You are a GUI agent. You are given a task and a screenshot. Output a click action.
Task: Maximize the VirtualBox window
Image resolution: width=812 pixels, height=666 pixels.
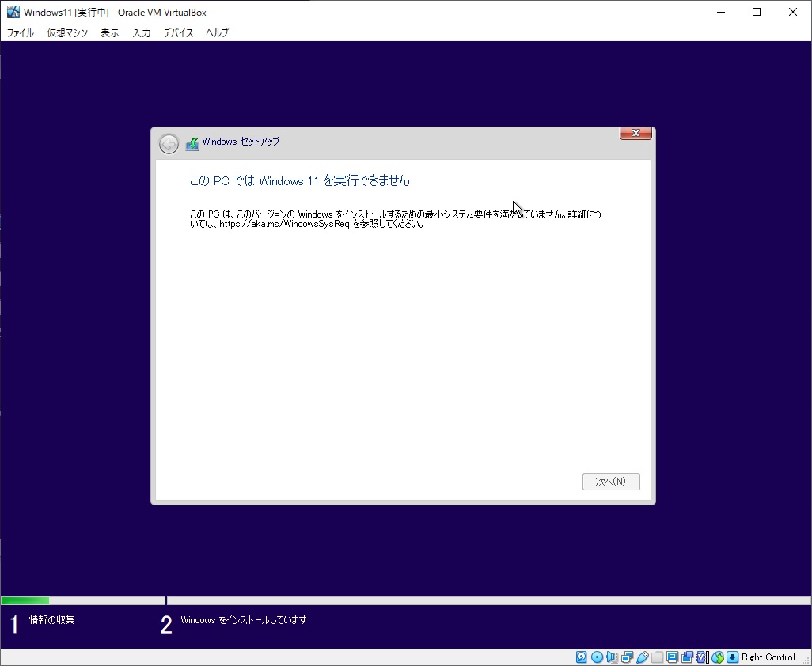pyautogui.click(x=757, y=12)
